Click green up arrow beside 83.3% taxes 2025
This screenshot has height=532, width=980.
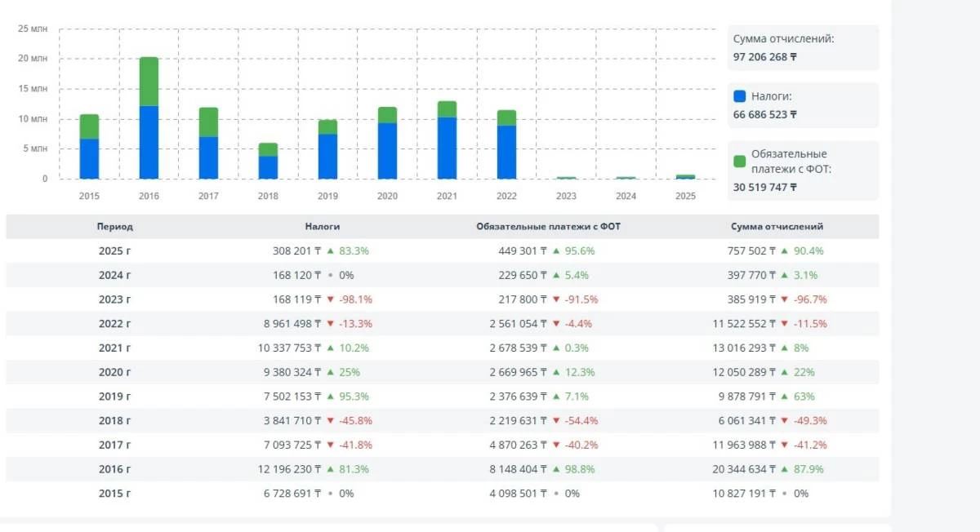(330, 250)
